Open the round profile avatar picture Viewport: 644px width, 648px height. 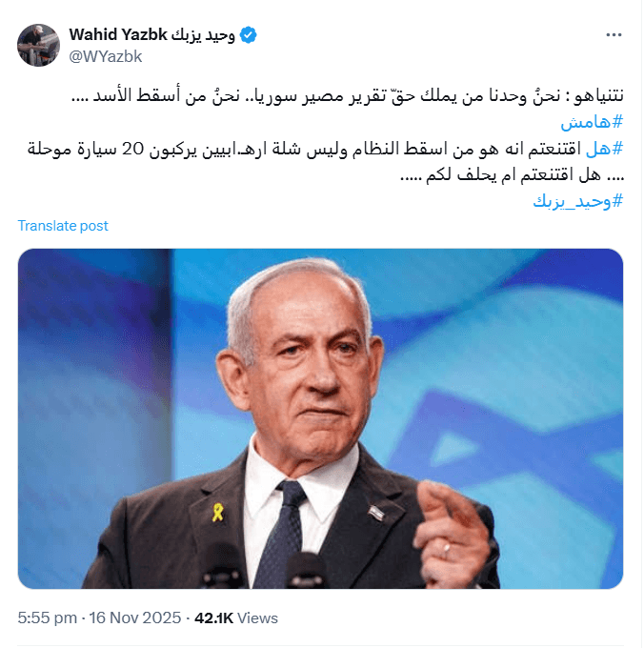point(38,45)
